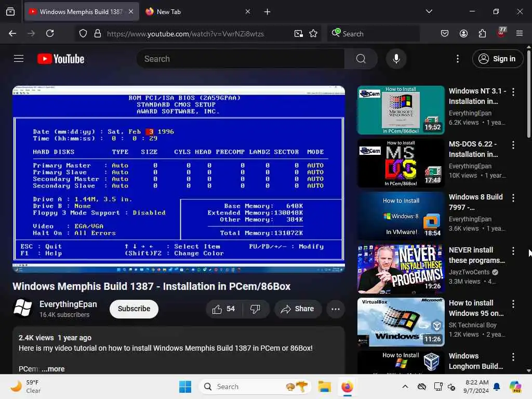Viewport: 532px width, 399px height.
Task: Go back to previous page
Action: click(x=12, y=33)
